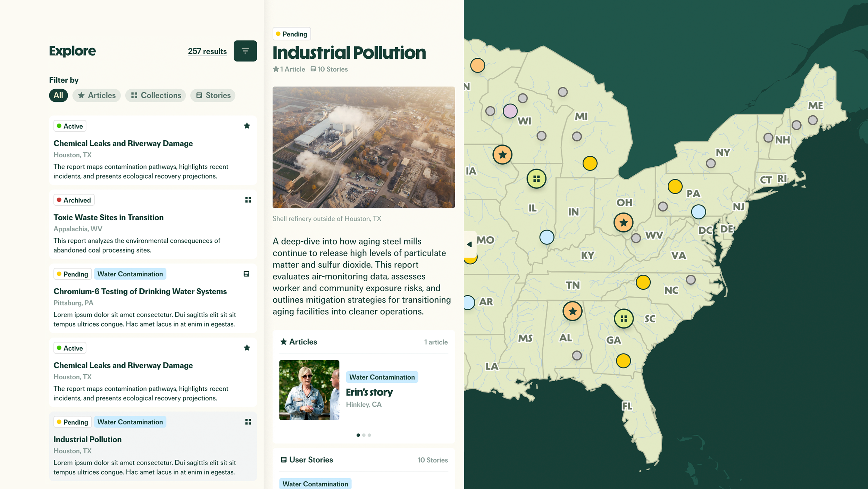Screen dimensions: 868x489
Task: Click Water Contamination tag above Erin's story
Action: tap(382, 377)
